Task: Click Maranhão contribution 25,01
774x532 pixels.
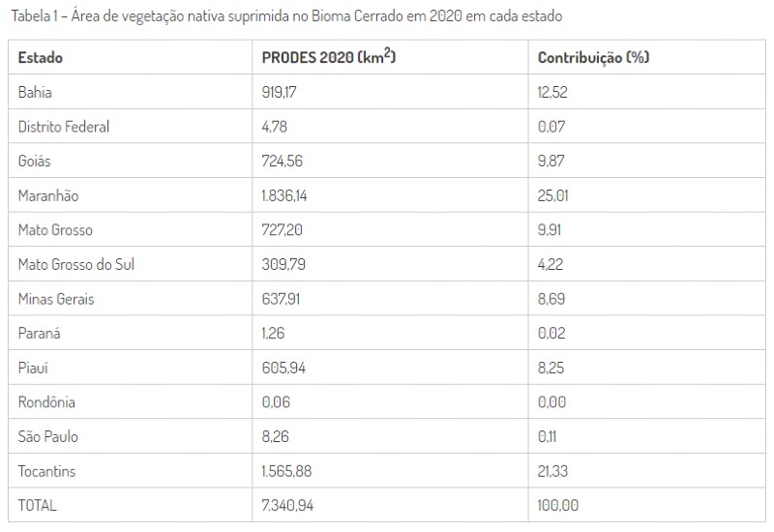Action: (x=552, y=195)
